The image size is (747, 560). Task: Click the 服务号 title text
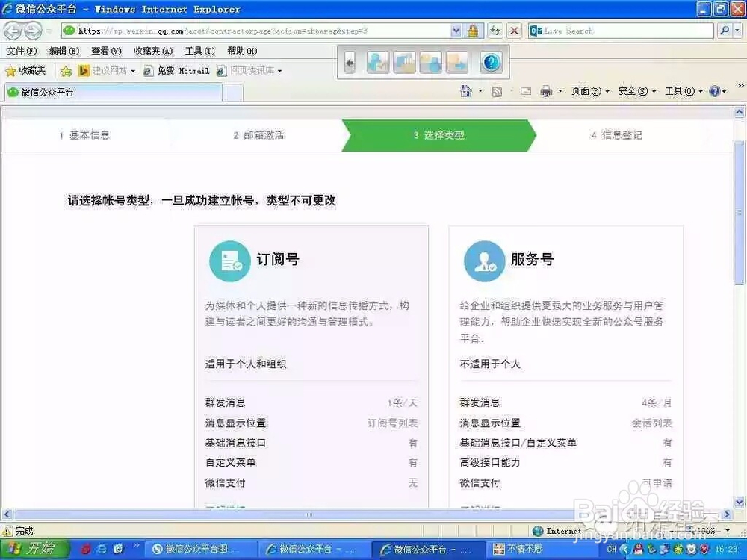click(x=532, y=260)
